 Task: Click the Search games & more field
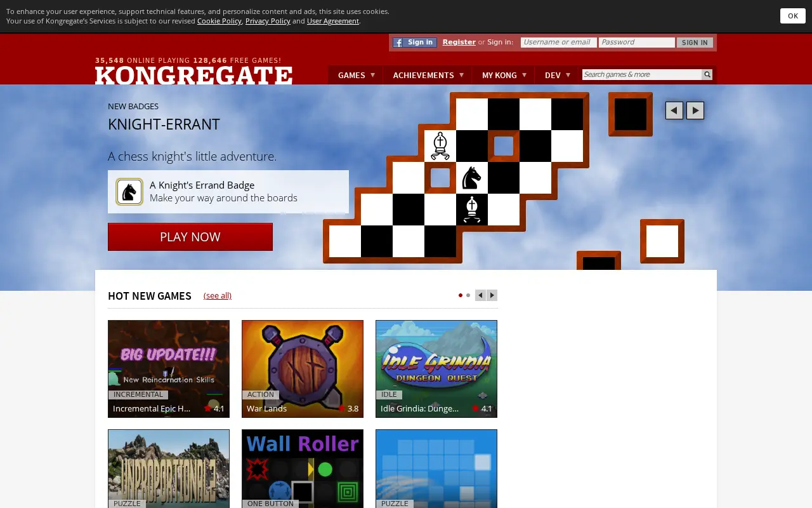tap(641, 75)
